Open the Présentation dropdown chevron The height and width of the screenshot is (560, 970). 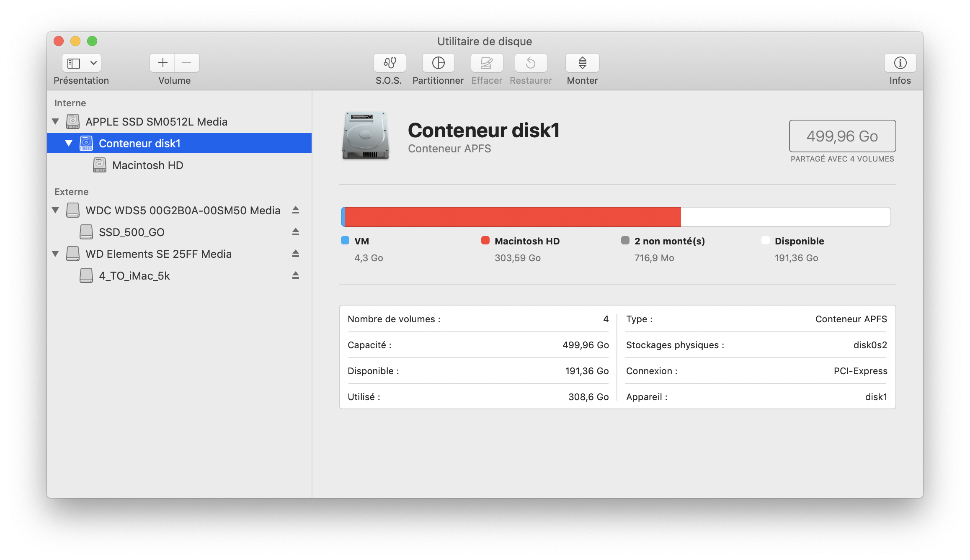point(93,63)
